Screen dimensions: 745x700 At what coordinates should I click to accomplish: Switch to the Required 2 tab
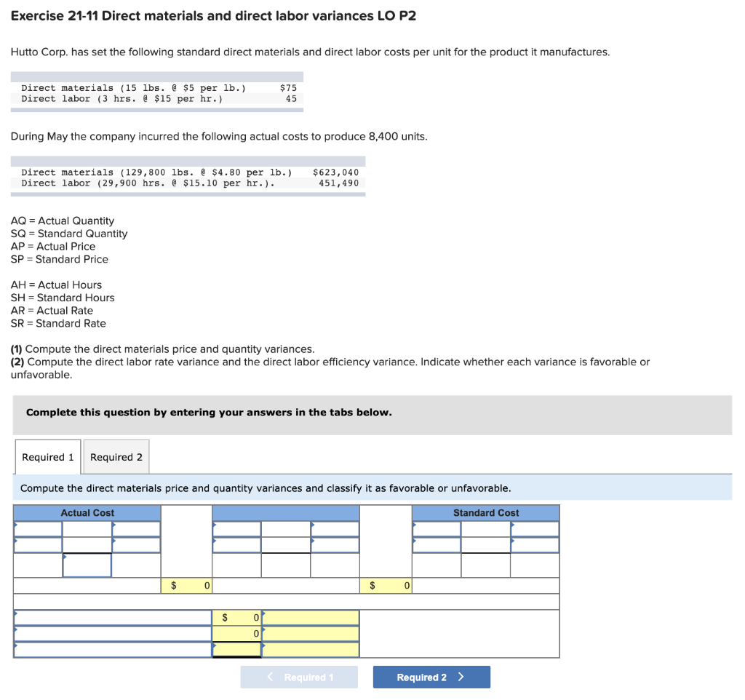[x=116, y=456]
